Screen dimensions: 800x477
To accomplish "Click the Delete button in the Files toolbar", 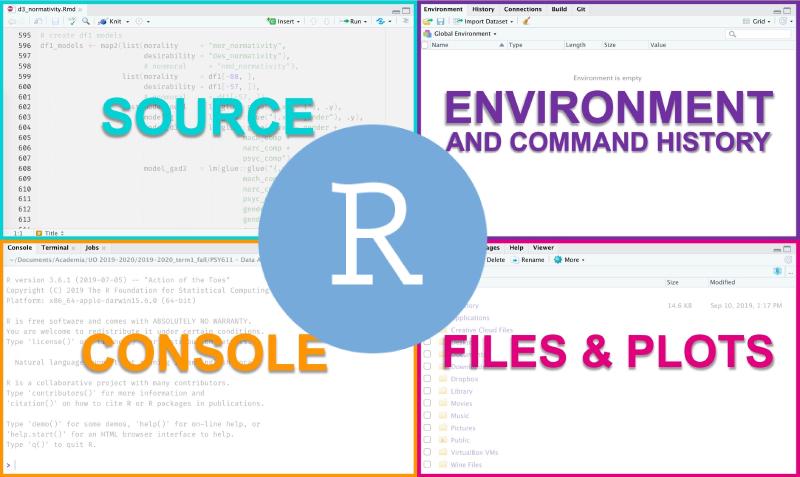I will 495,260.
